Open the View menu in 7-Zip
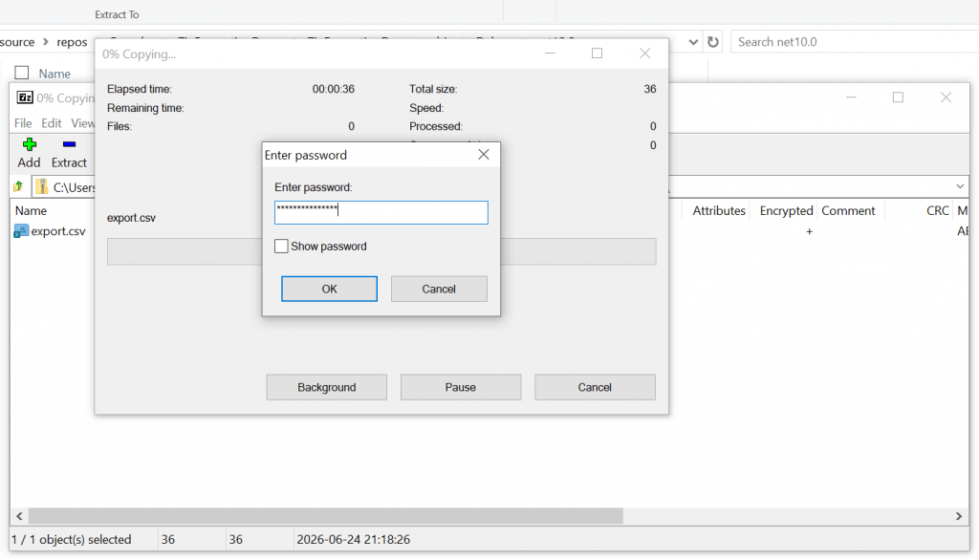Image resolution: width=979 pixels, height=560 pixels. coord(82,123)
